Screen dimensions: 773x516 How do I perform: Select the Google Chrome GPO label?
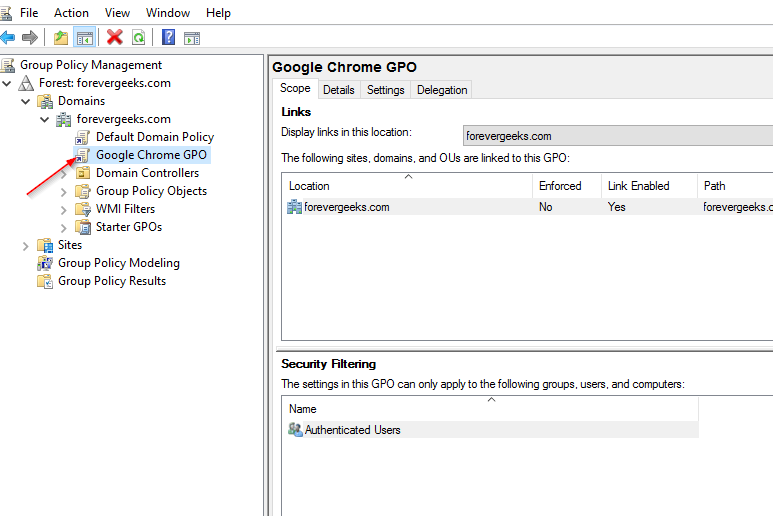coord(151,155)
